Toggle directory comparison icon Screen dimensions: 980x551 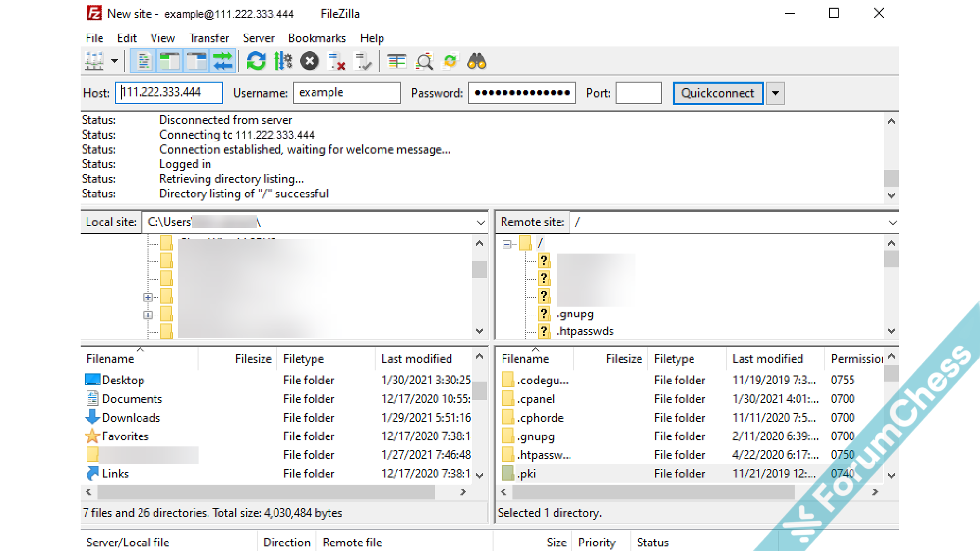424,62
